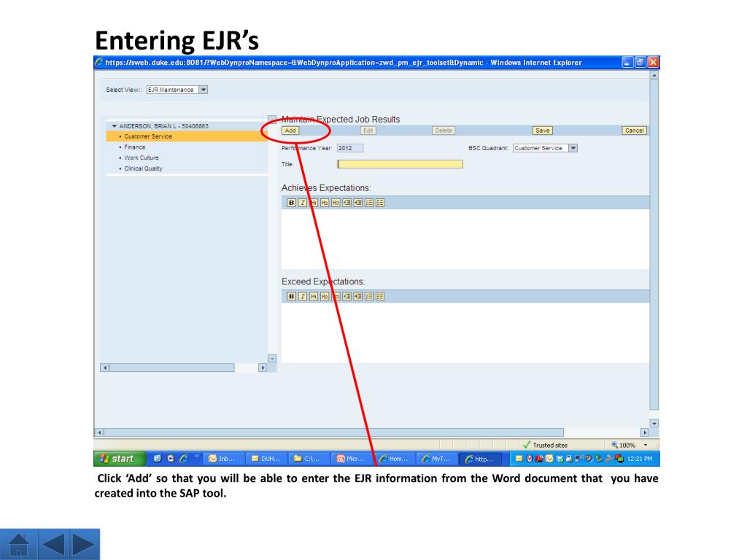Click the Title input field
The image size is (747, 560).
[400, 164]
